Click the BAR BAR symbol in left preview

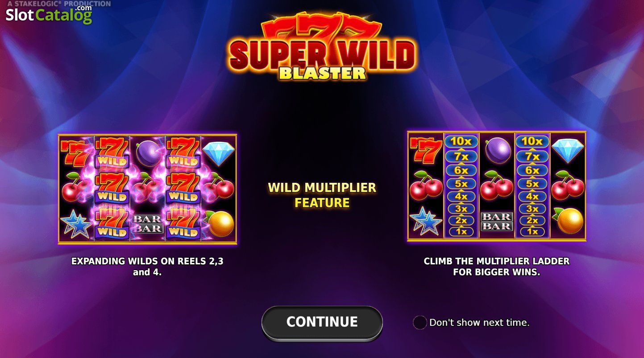pyautogui.click(x=147, y=223)
